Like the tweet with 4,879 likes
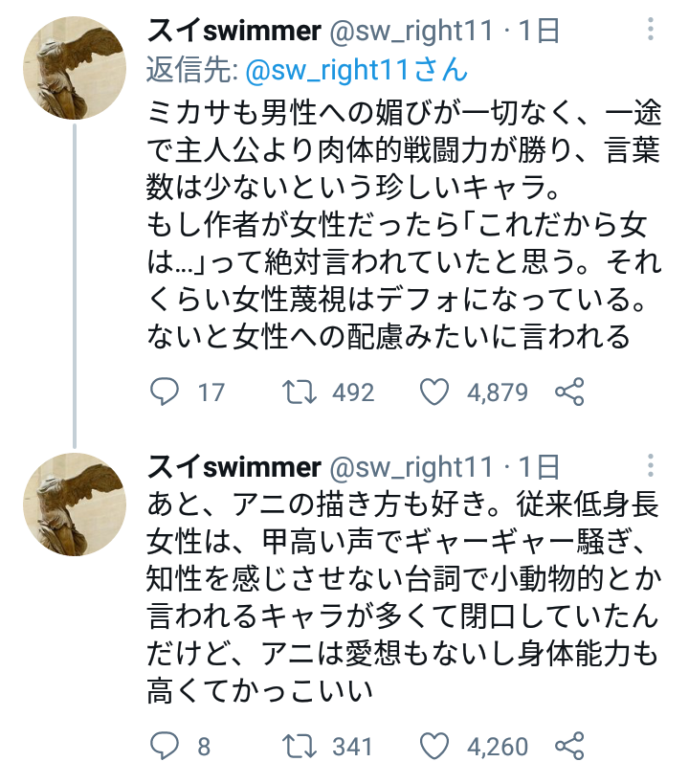Image resolution: width=689 pixels, height=784 pixels. click(x=435, y=392)
